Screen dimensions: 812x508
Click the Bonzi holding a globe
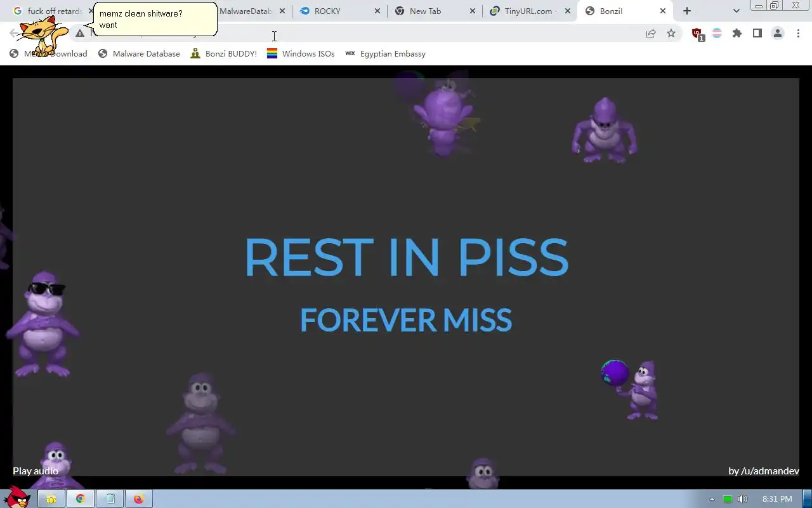click(631, 389)
